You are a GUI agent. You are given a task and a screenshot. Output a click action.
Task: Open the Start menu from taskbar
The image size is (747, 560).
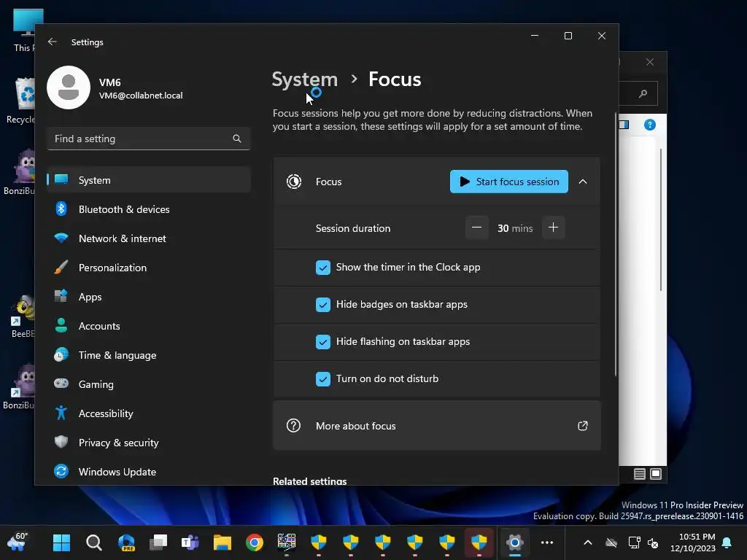[61, 542]
